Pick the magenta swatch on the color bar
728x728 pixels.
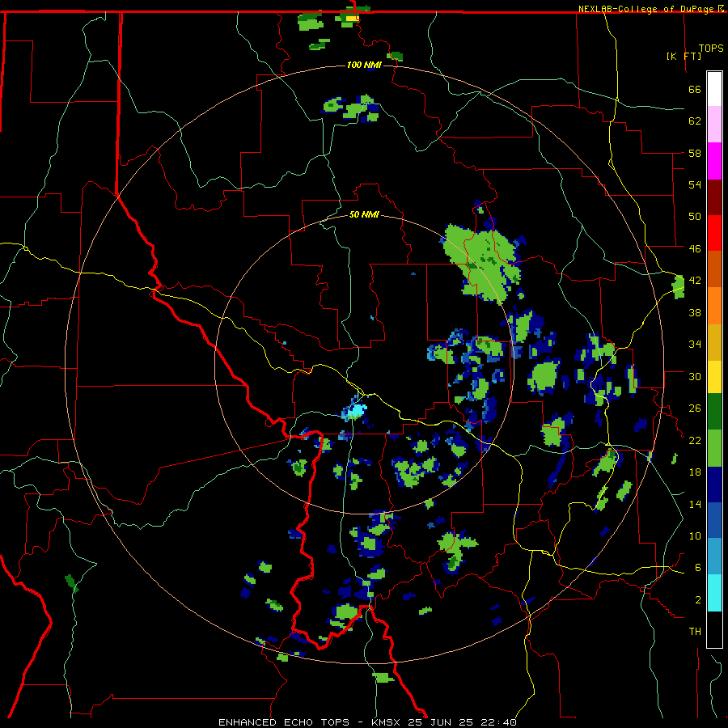point(714,161)
